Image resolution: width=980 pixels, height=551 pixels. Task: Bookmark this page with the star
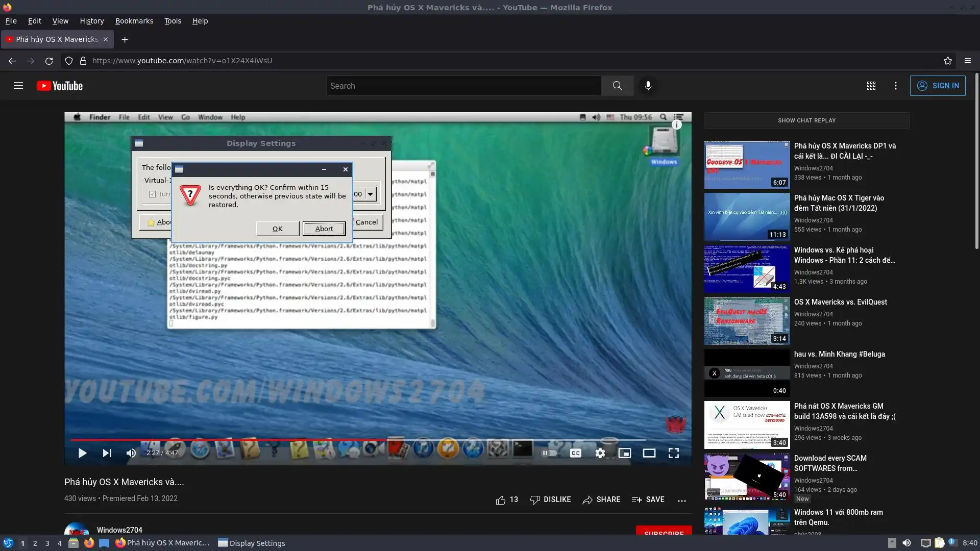(x=948, y=61)
